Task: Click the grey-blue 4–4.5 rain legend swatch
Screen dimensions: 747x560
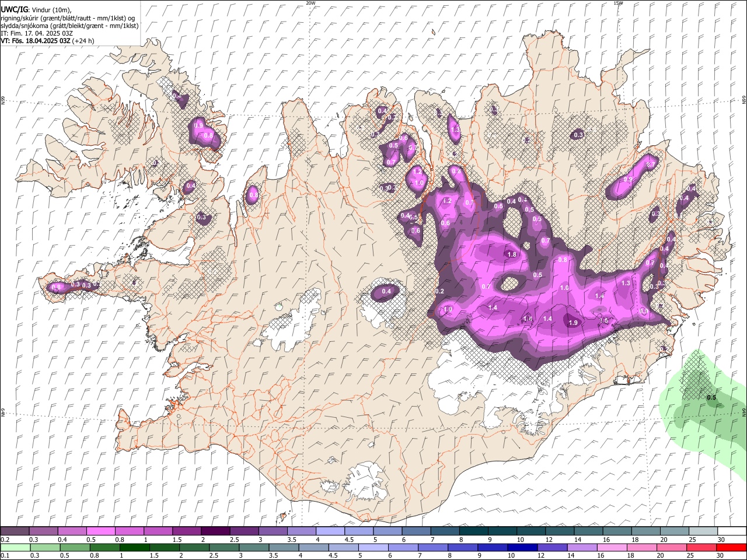Action: pos(313,547)
